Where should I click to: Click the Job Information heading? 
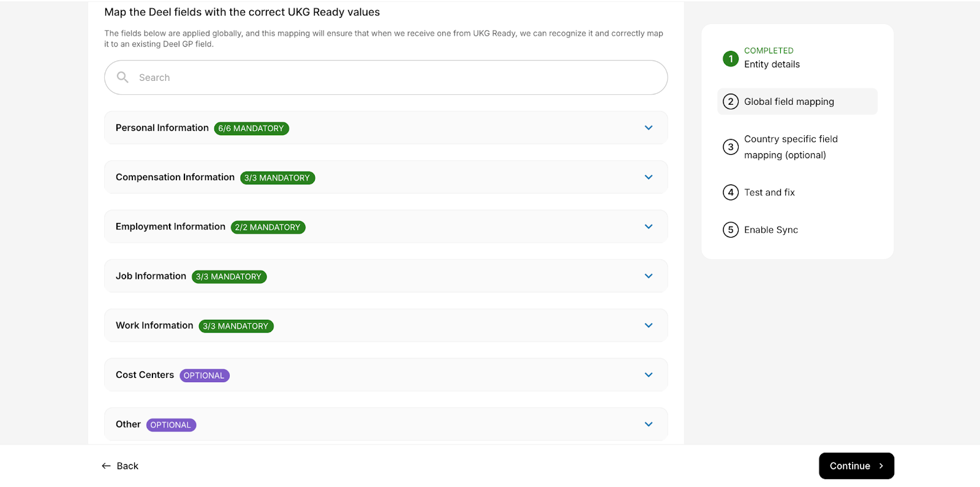(x=151, y=276)
